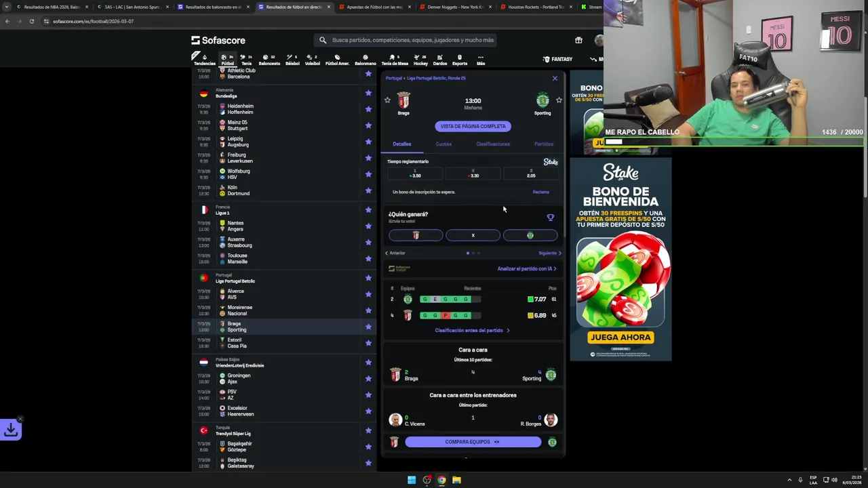Toggle Bundesliga league favorite star
The width and height of the screenshot is (868, 488).
(x=368, y=93)
